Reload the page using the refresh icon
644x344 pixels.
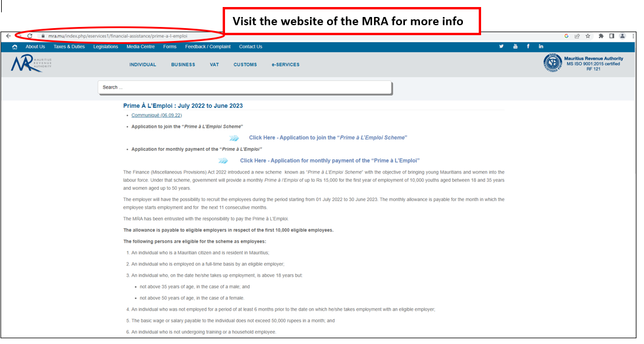tap(29, 36)
